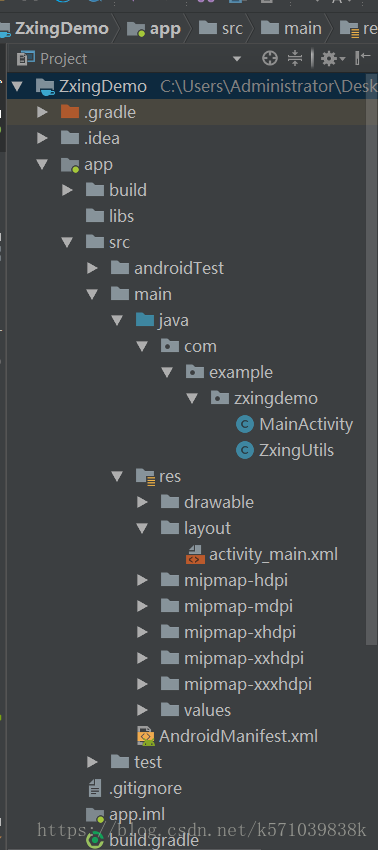The height and width of the screenshot is (850, 378).
Task: Select the values folder label
Action: click(x=207, y=711)
